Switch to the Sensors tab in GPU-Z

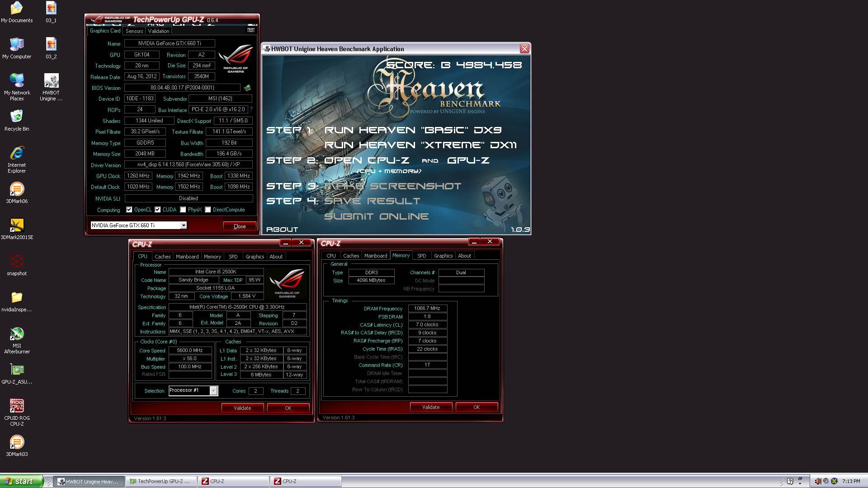(134, 31)
